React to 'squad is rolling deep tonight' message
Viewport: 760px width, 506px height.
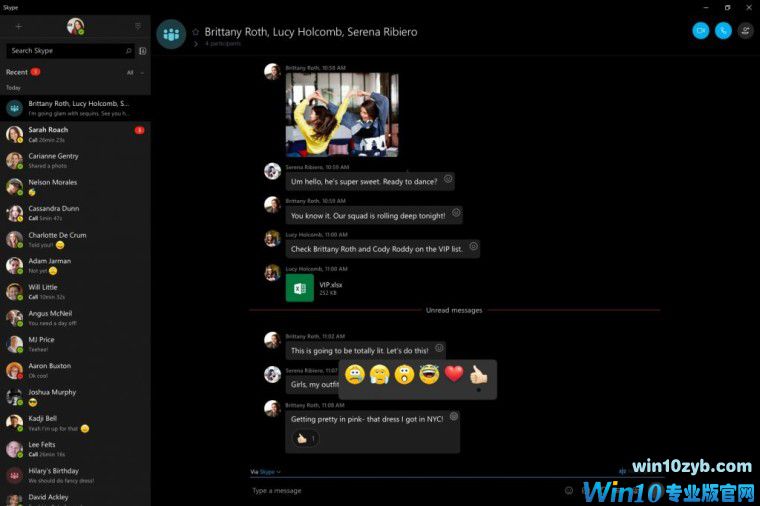pyautogui.click(x=456, y=213)
